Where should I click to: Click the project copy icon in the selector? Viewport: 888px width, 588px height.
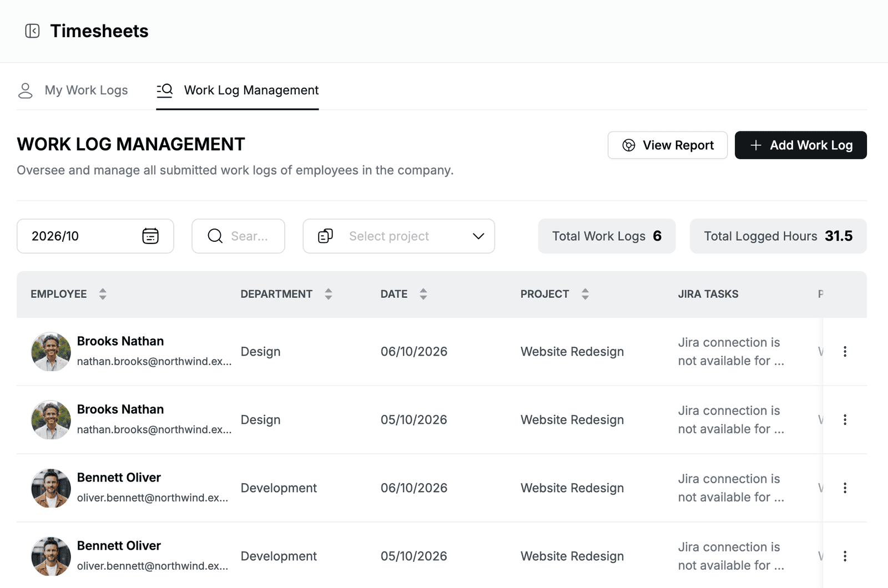325,236
